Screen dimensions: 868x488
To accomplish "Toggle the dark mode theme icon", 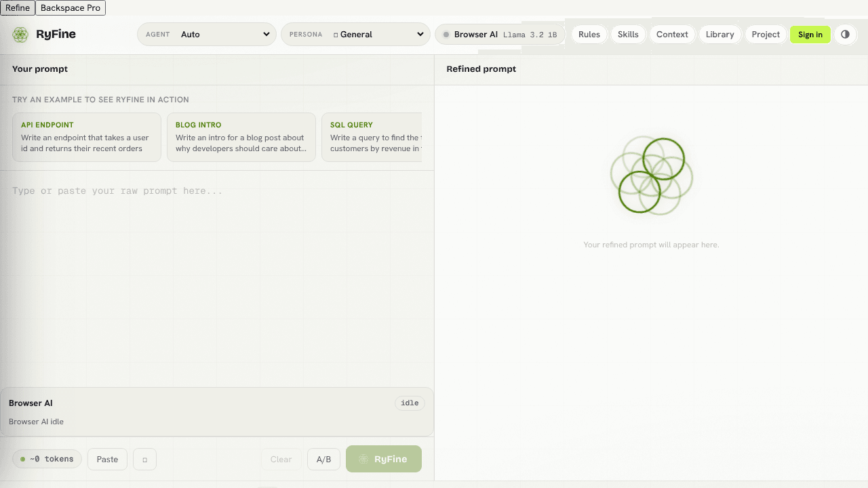I will click(845, 35).
